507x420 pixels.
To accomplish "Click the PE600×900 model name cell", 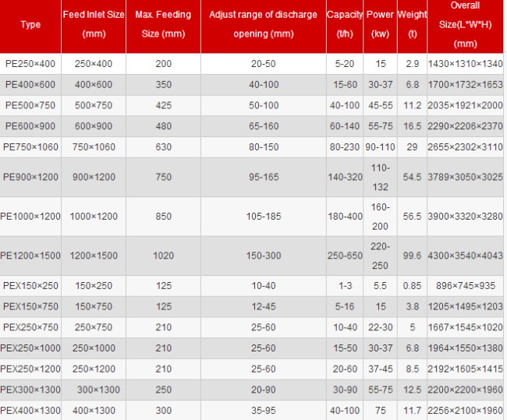I will tap(30, 126).
